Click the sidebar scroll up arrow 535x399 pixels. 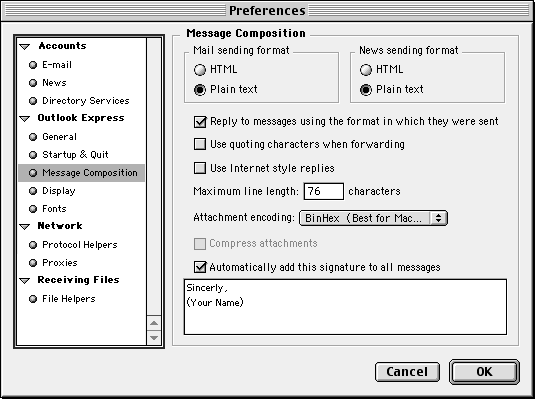tap(154, 323)
